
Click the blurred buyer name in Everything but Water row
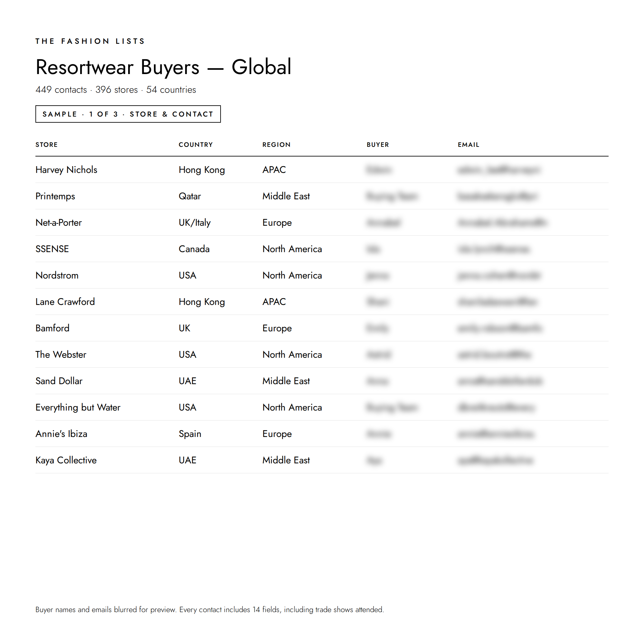coord(392,407)
